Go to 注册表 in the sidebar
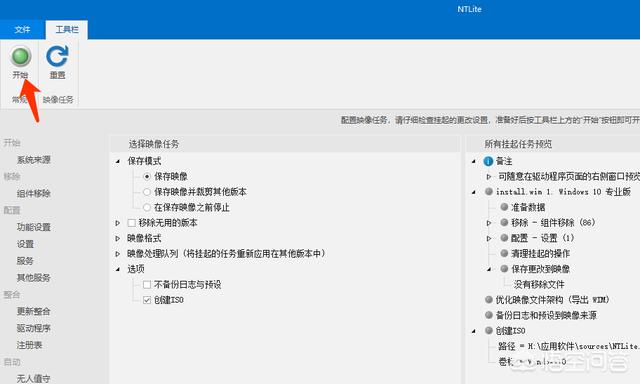Viewport: 640px width, 384px height. click(29, 345)
